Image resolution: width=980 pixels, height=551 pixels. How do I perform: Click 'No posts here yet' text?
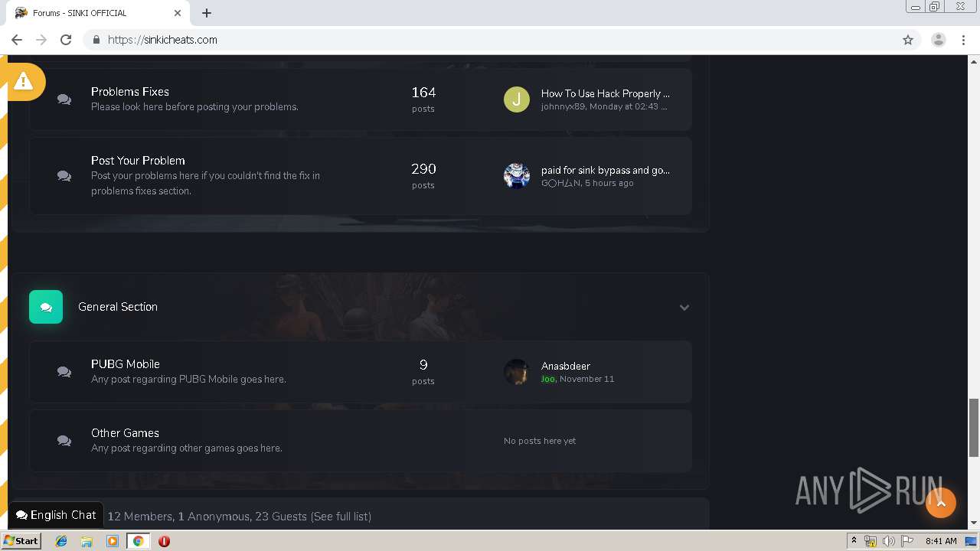[x=540, y=441]
